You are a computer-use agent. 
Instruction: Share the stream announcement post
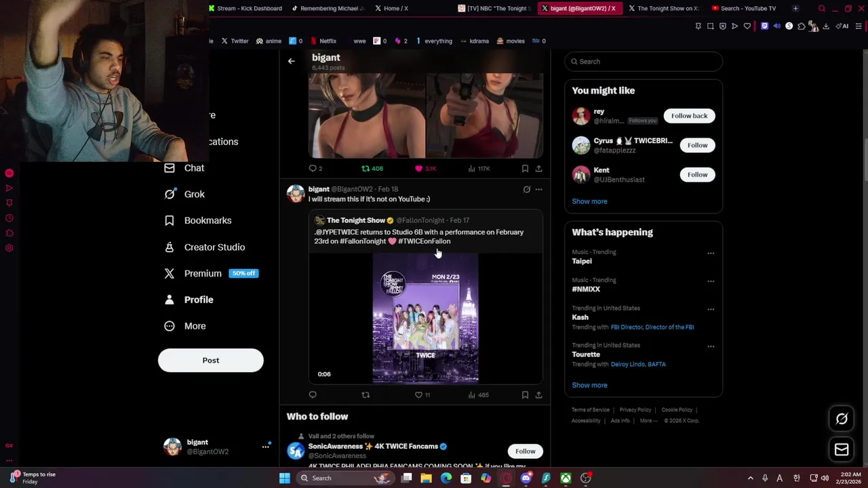coord(538,394)
